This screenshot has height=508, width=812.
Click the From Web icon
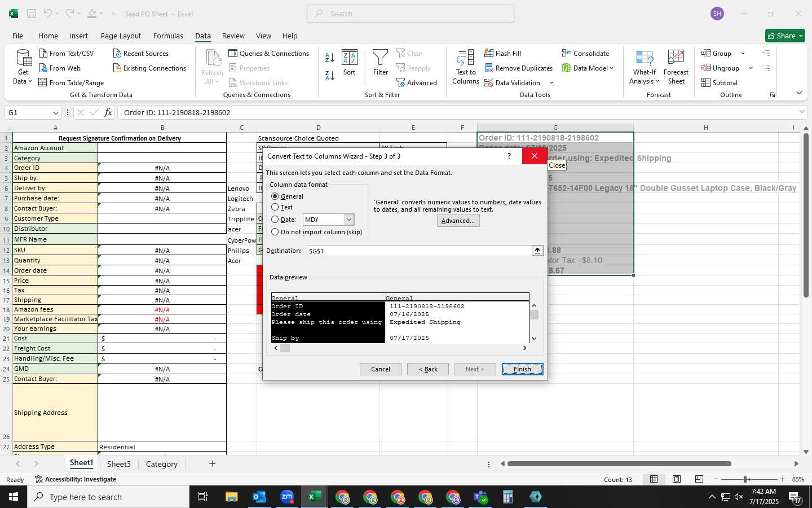[x=43, y=68]
